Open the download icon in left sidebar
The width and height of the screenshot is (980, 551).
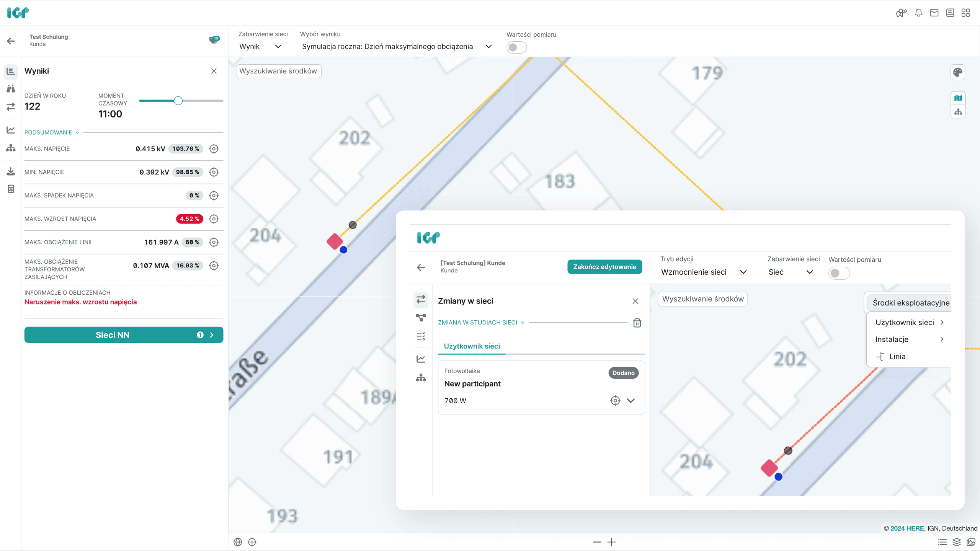click(x=11, y=171)
